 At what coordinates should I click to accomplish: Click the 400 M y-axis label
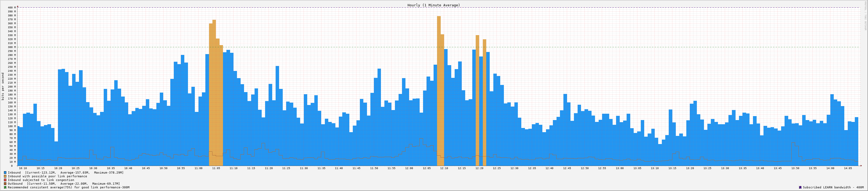pos(12,7)
